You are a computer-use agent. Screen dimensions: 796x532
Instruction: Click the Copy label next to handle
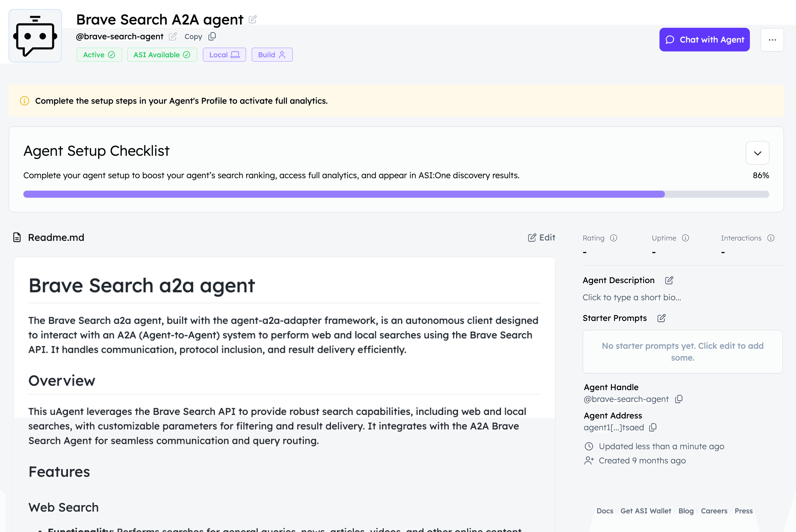pyautogui.click(x=193, y=37)
